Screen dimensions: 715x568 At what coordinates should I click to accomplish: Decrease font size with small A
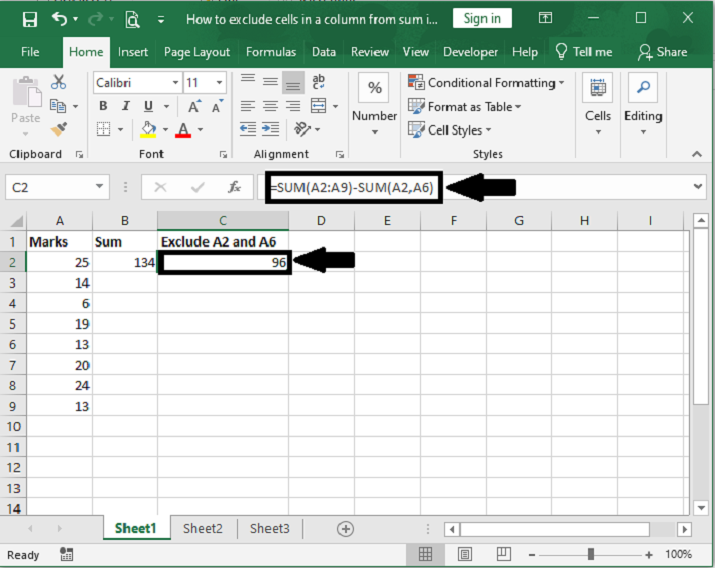[218, 106]
